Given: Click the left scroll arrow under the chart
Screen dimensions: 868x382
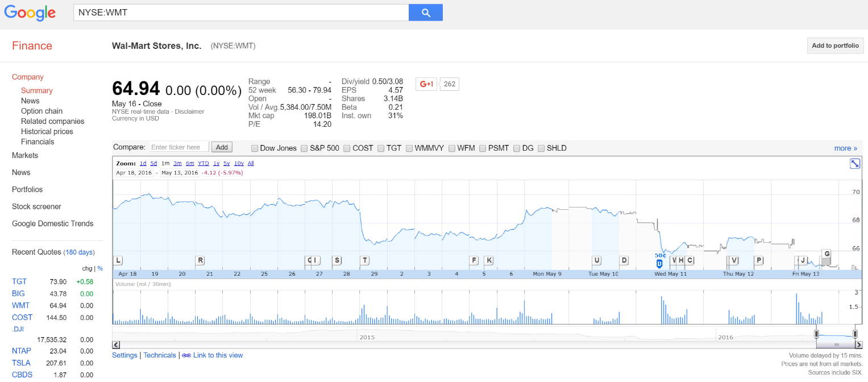Looking at the screenshot, I should click(x=116, y=344).
